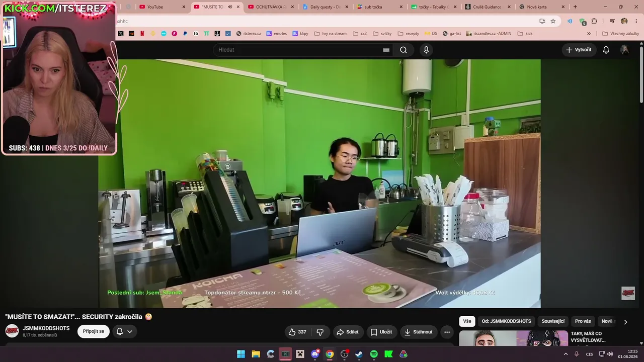Open a new browser tab with plus
Viewport: 644px width, 362px height.
pyautogui.click(x=575, y=7)
